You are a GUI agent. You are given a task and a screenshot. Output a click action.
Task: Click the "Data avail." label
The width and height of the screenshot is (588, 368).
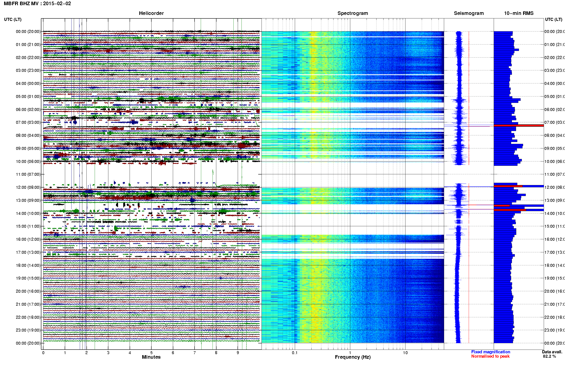coord(552,352)
